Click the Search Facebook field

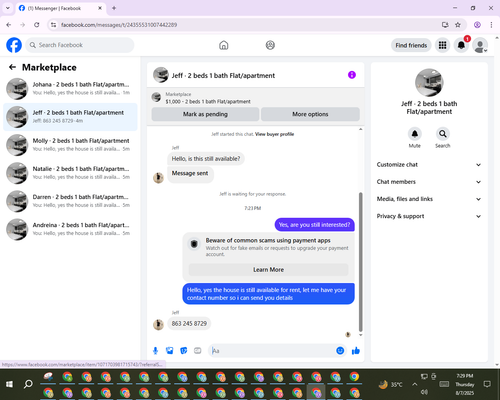80,45
